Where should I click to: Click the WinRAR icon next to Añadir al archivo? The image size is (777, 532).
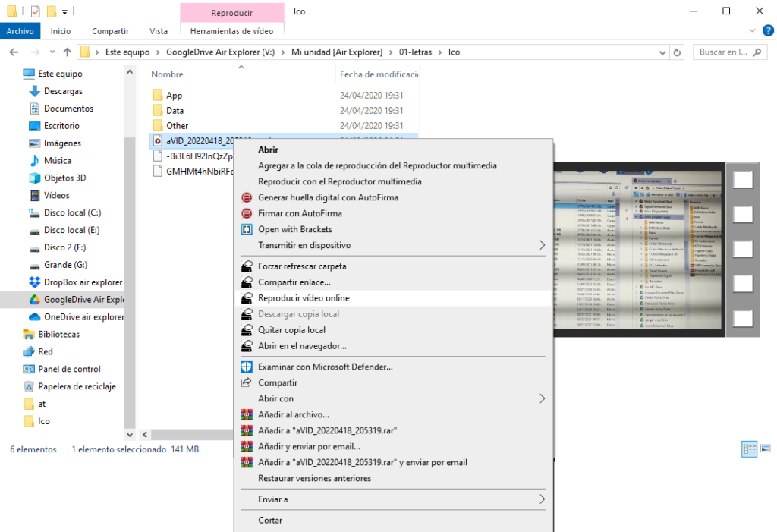coord(246,414)
